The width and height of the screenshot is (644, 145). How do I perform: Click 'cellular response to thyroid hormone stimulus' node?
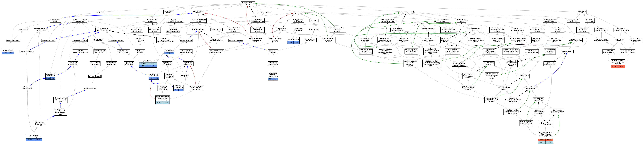click(618, 64)
